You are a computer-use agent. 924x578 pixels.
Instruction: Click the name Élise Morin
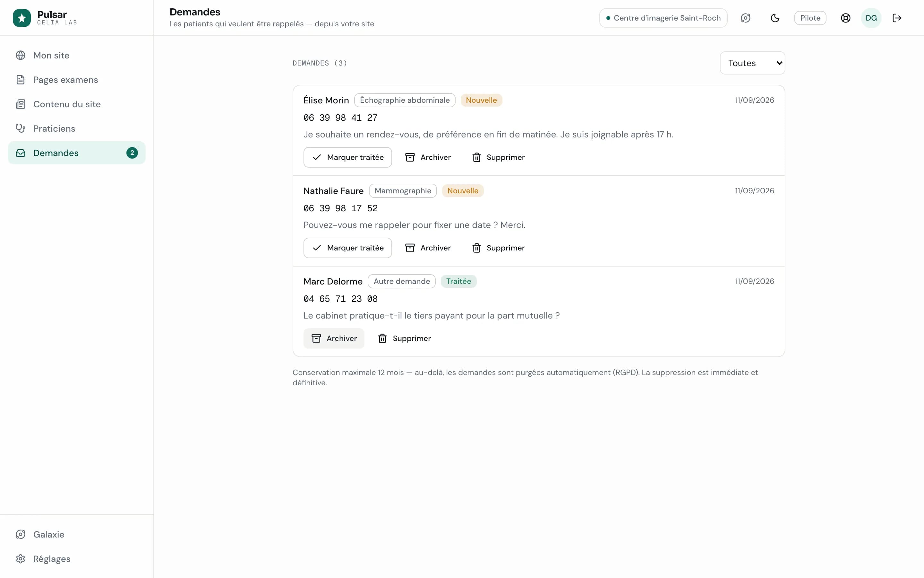pos(326,100)
